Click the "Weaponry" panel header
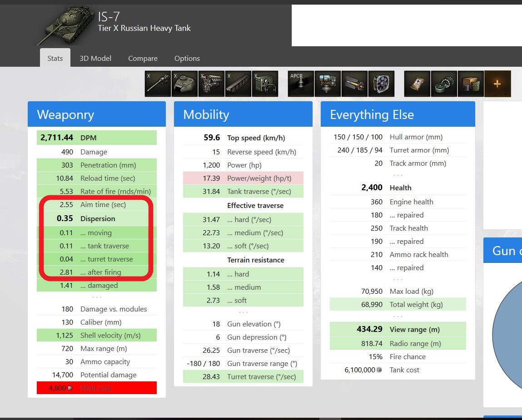 [97, 114]
